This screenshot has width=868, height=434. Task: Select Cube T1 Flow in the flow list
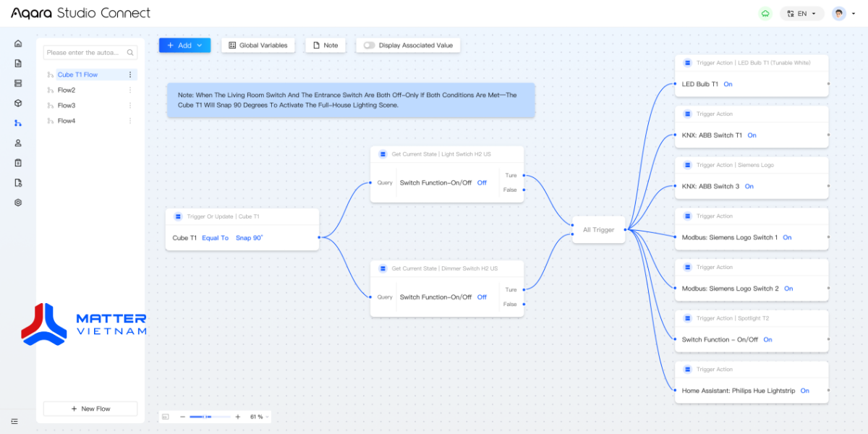pos(77,75)
